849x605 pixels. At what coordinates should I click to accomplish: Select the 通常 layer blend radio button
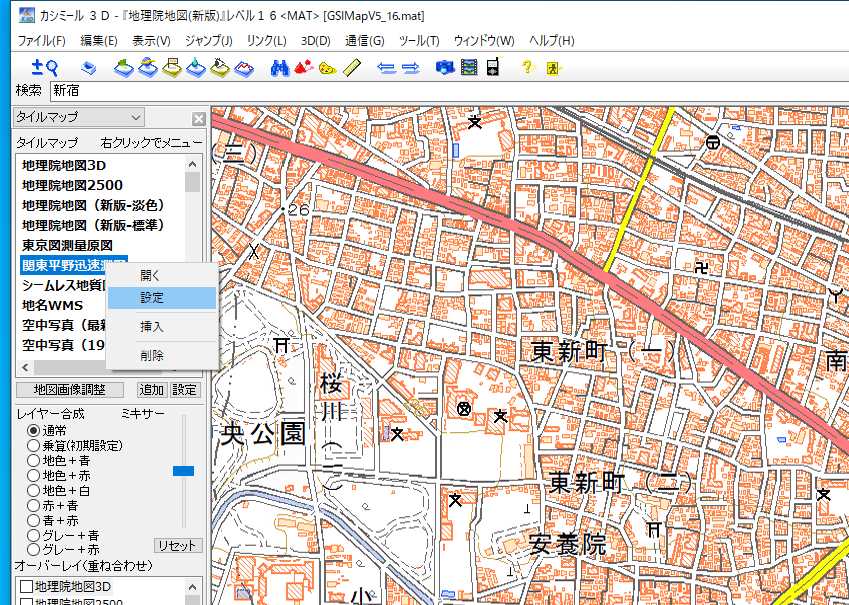pos(34,431)
